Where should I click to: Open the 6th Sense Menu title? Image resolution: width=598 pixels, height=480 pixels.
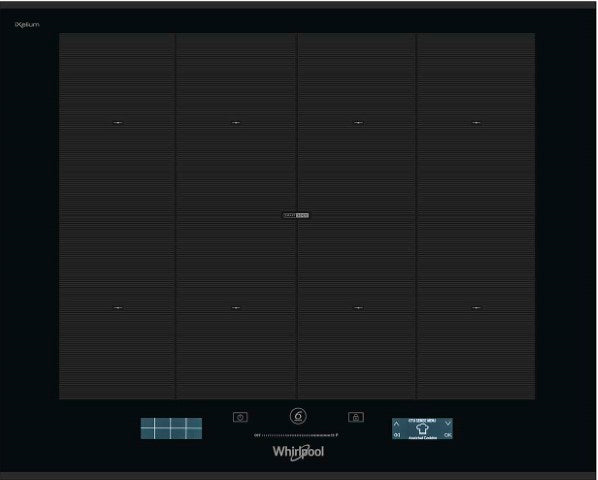(x=422, y=421)
